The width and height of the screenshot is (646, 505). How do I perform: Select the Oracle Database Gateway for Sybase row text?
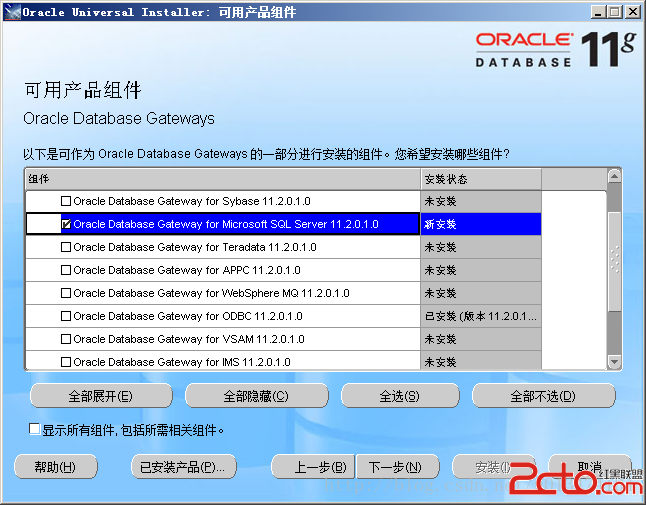[x=192, y=201]
